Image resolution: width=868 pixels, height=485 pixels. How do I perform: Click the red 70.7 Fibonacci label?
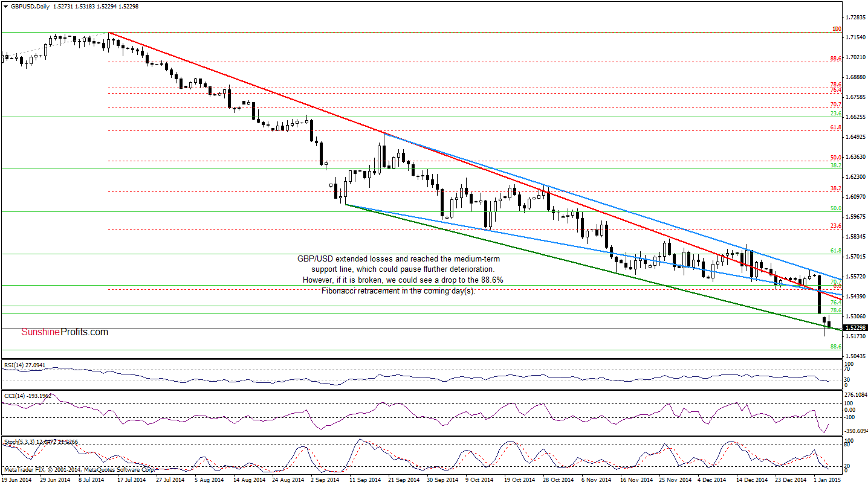point(836,104)
